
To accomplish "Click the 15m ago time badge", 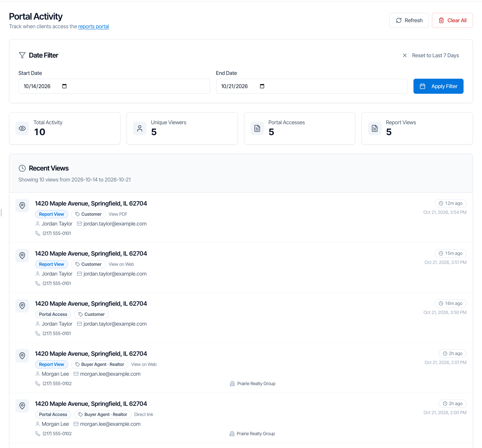I will click(451, 254).
